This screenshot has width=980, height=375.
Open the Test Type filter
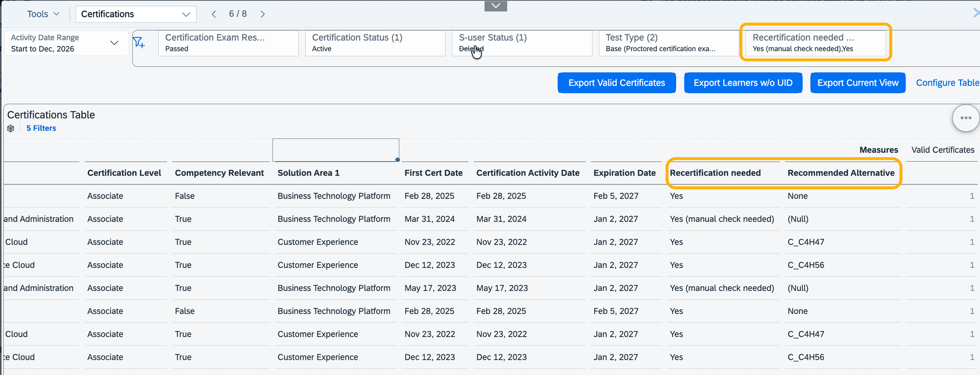click(x=669, y=43)
